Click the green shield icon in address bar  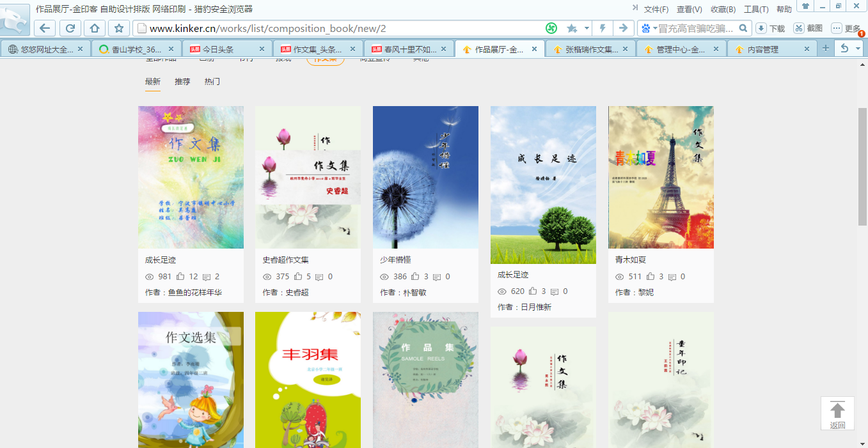(x=551, y=28)
